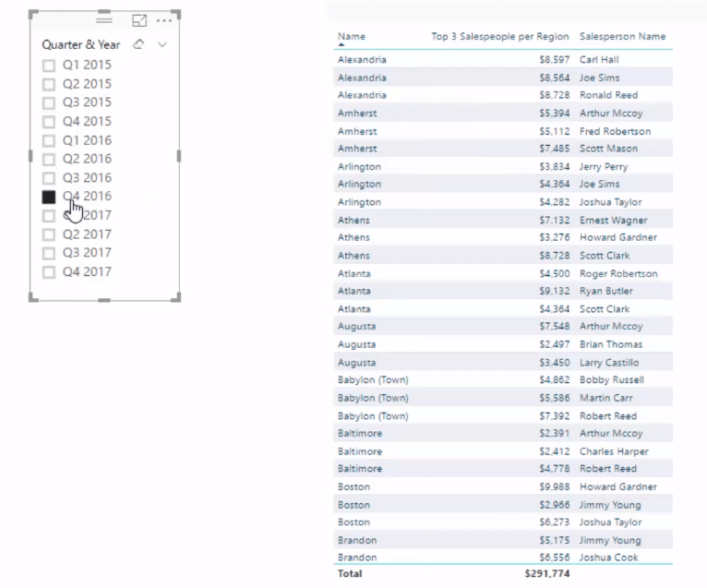The height and width of the screenshot is (588, 707).
Task: Sort by Top 3 Salespeople per Region header
Action: (500, 37)
